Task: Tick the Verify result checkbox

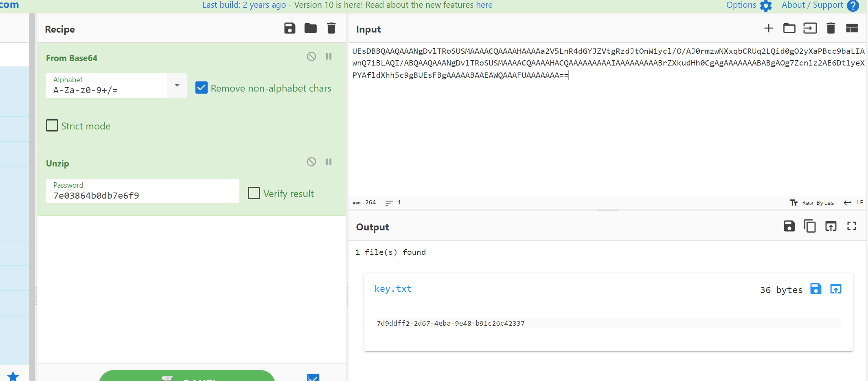Action: click(x=254, y=193)
